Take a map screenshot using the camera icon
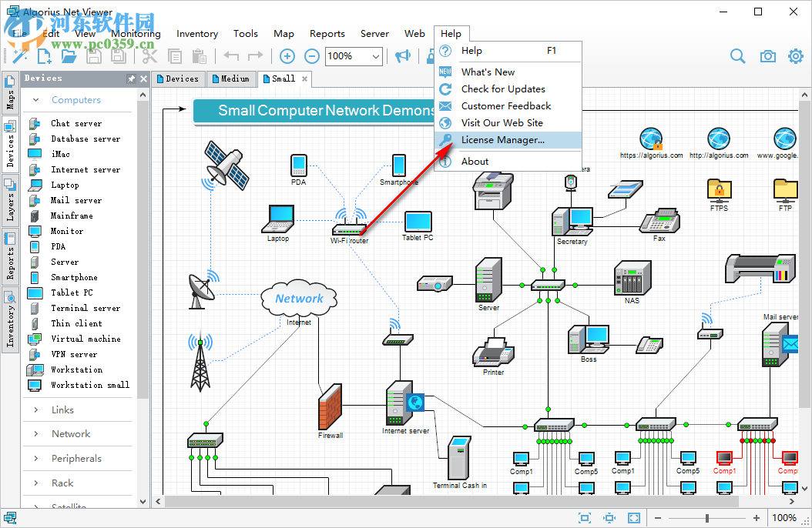The height and width of the screenshot is (528, 812). [x=767, y=56]
